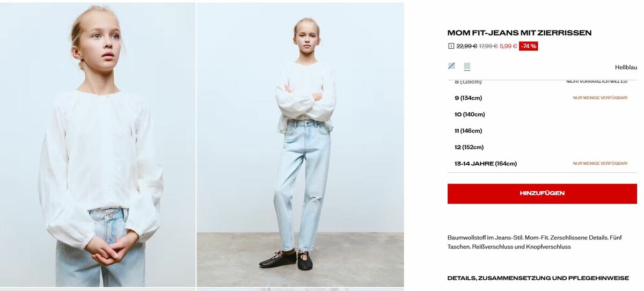Click the Hinzufügen button
The height and width of the screenshot is (291, 644).
(x=542, y=193)
